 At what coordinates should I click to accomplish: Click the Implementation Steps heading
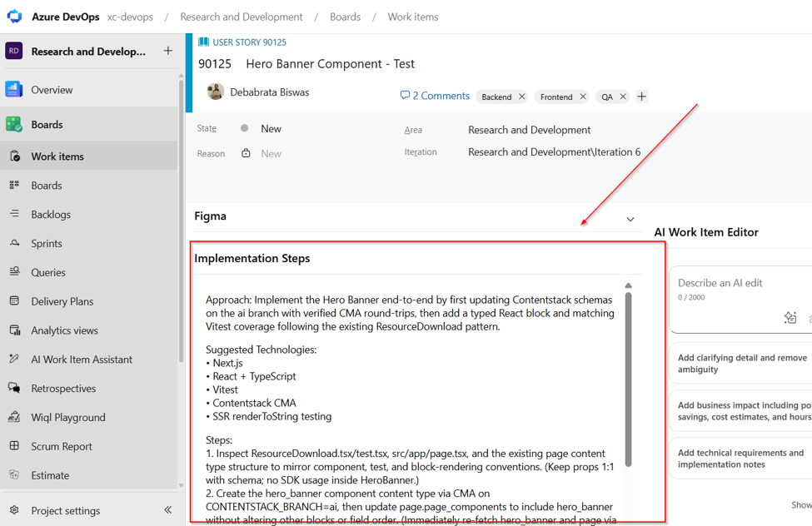[252, 258]
